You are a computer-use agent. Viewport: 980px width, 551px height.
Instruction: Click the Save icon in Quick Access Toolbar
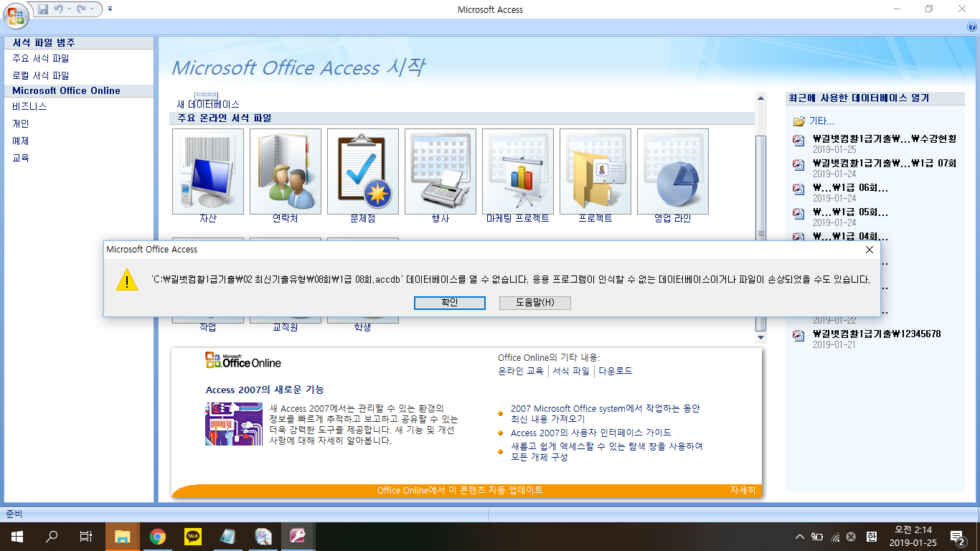[x=43, y=9]
